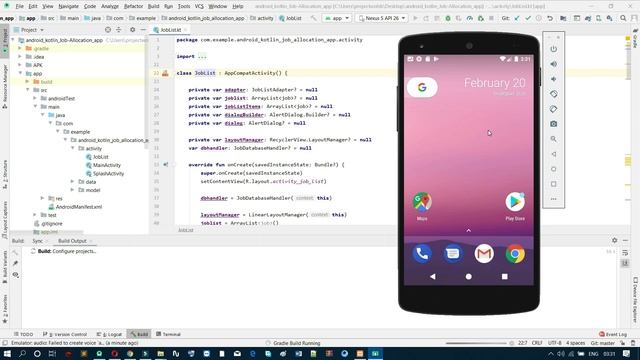Click the Git commit checkmark icon
Screen dimensions: 640x360
pos(528,18)
